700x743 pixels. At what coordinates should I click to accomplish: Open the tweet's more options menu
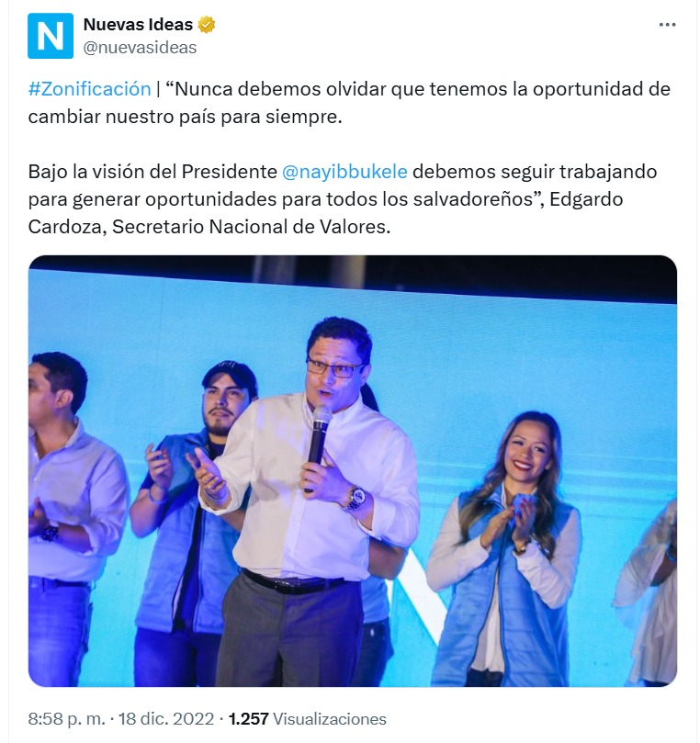(x=667, y=25)
